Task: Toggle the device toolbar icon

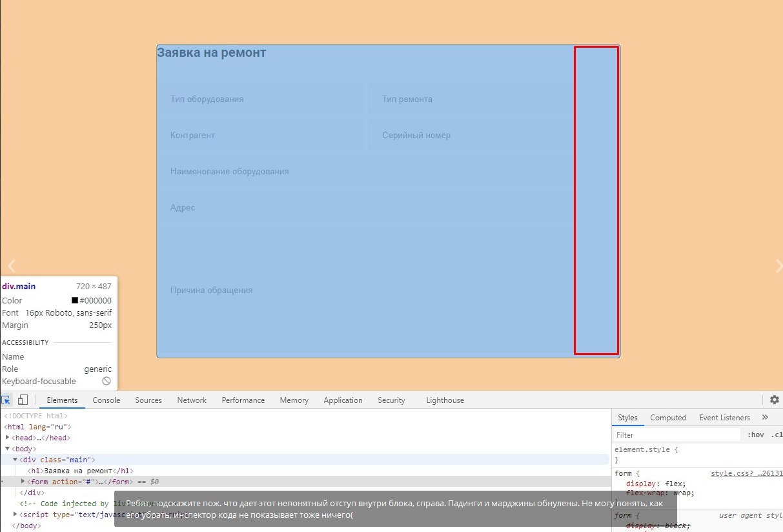Action: (x=23, y=400)
